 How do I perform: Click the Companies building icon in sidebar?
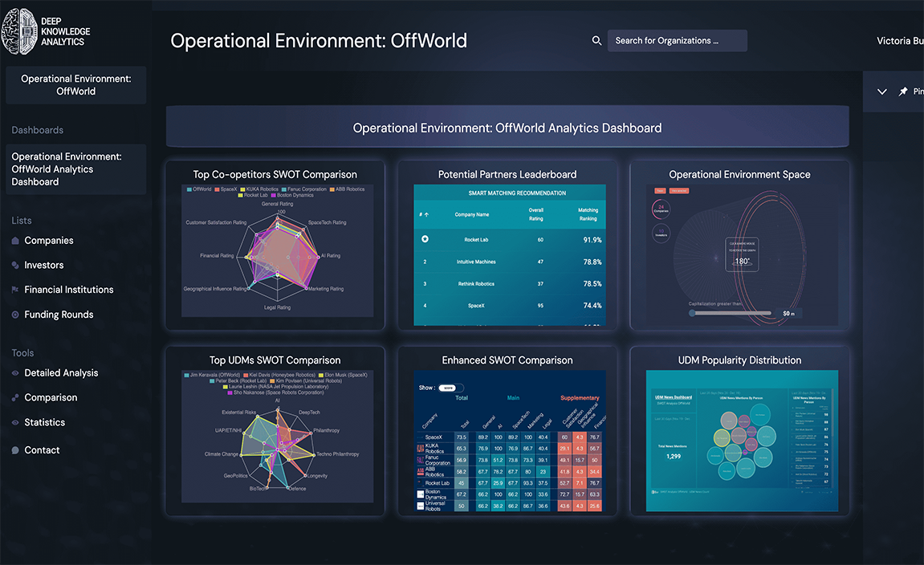[15, 241]
